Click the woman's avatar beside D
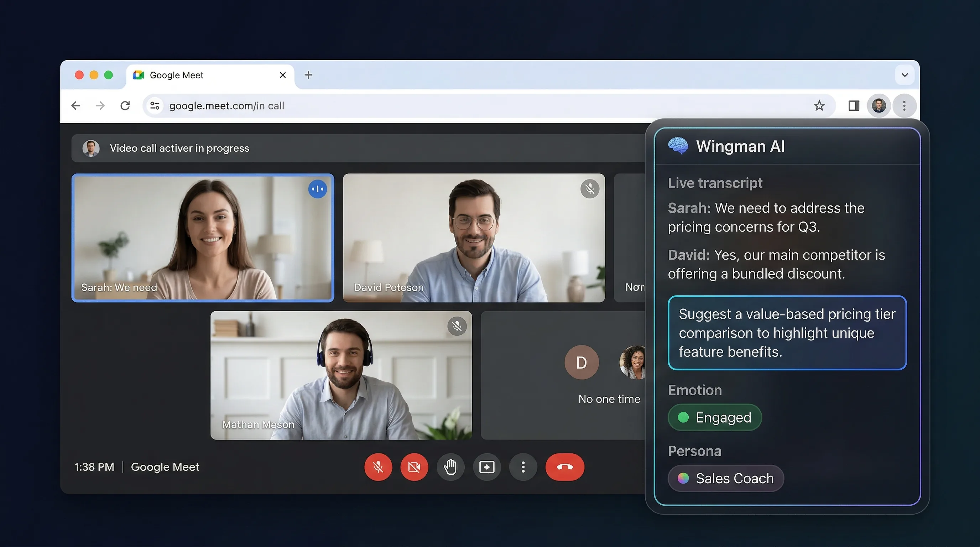The width and height of the screenshot is (980, 547). coord(632,362)
